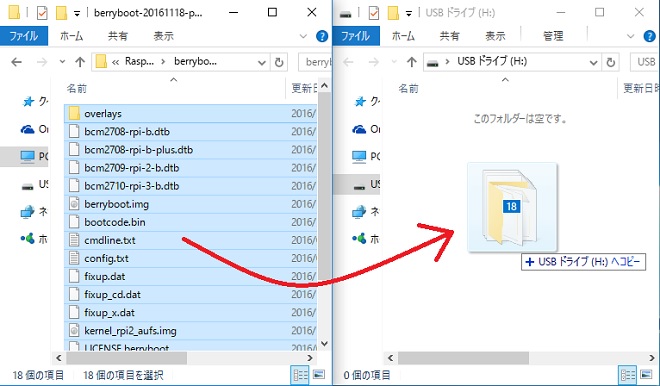Screen dimensions: 660x386
Task: Open 表示 tab in USB drive window
Action: (x=495, y=36)
